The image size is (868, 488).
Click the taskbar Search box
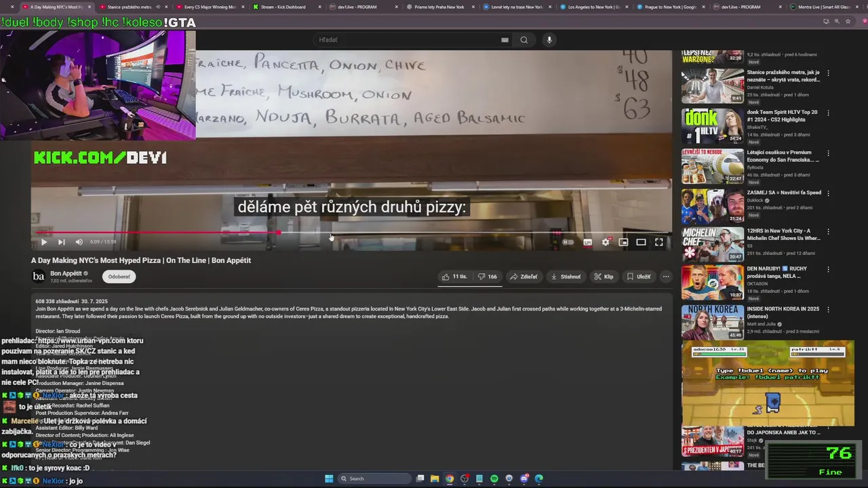(373, 479)
